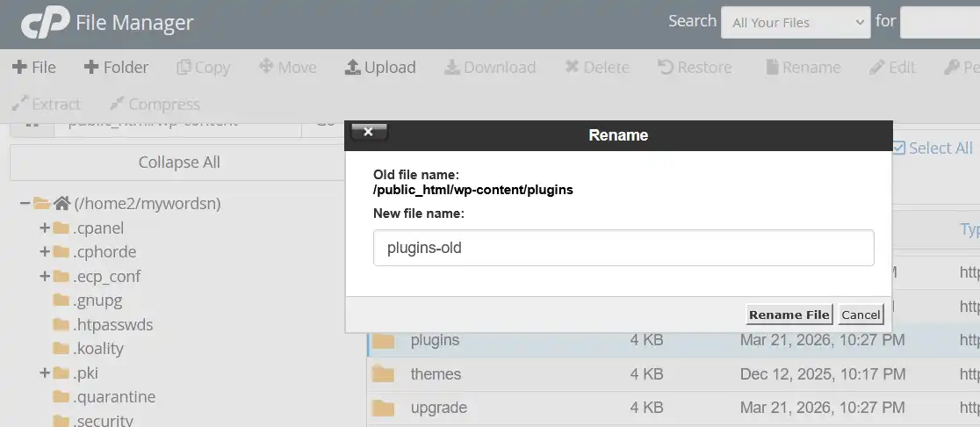Create a new folder with + Folder
The image size is (980, 427).
click(x=116, y=67)
